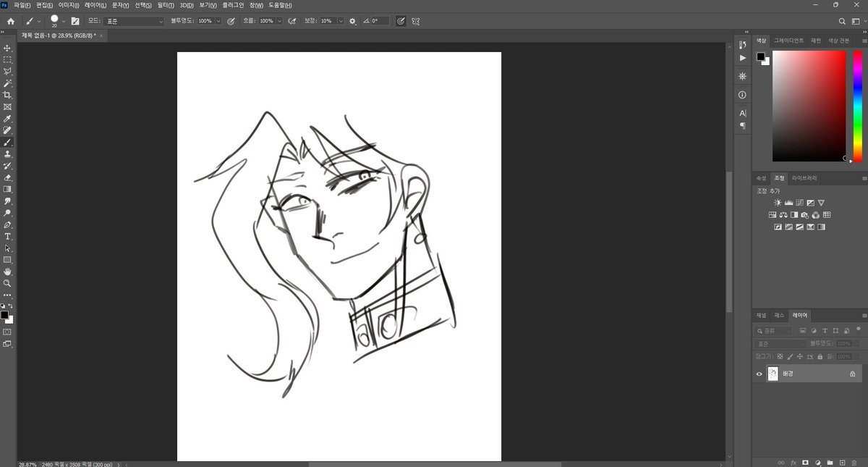This screenshot has width=868, height=467.
Task: Add a layer mask
Action: click(x=805, y=462)
